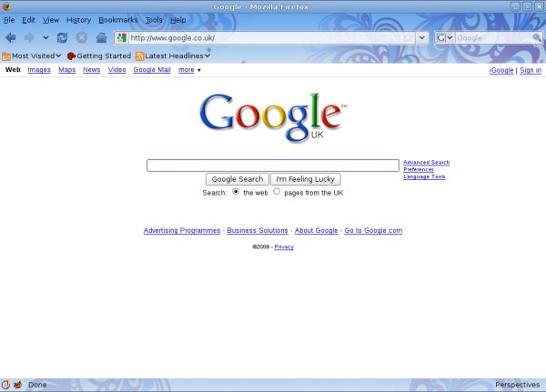Click the Web tab label
The width and height of the screenshot is (546, 392).
click(x=13, y=70)
